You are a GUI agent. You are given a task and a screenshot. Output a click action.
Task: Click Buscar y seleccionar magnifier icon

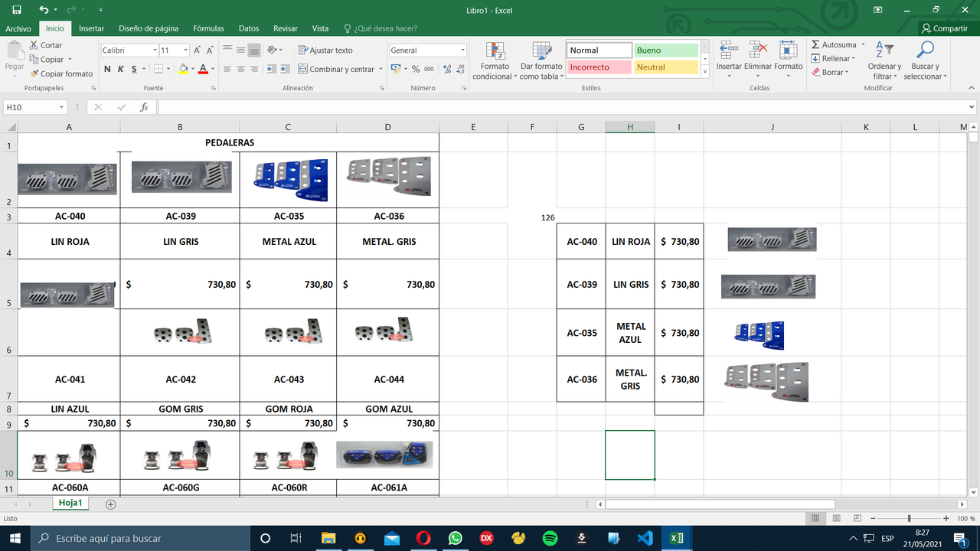point(925,51)
